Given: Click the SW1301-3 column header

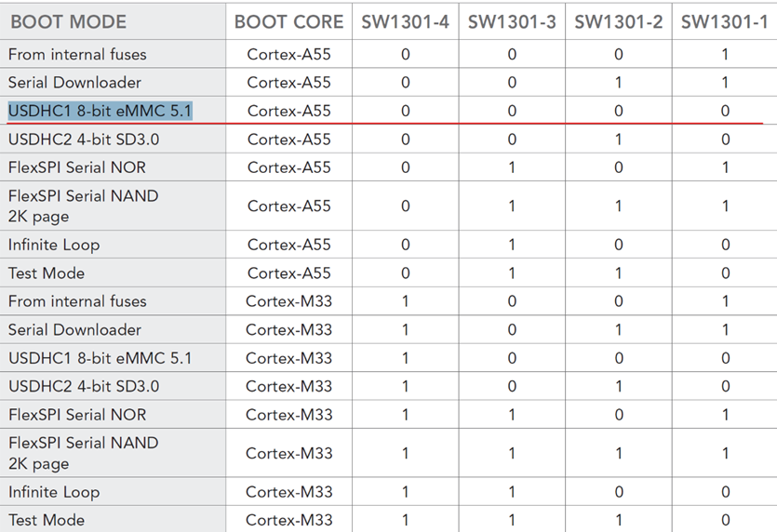Looking at the screenshot, I should 512,21.
